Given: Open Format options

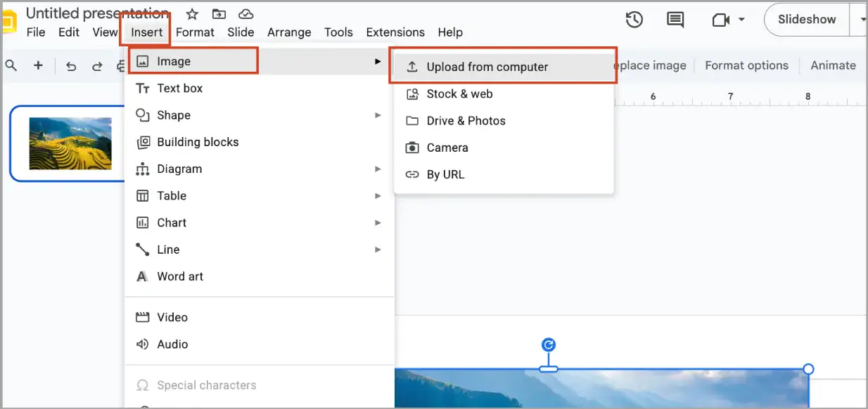Looking at the screenshot, I should click(x=747, y=65).
